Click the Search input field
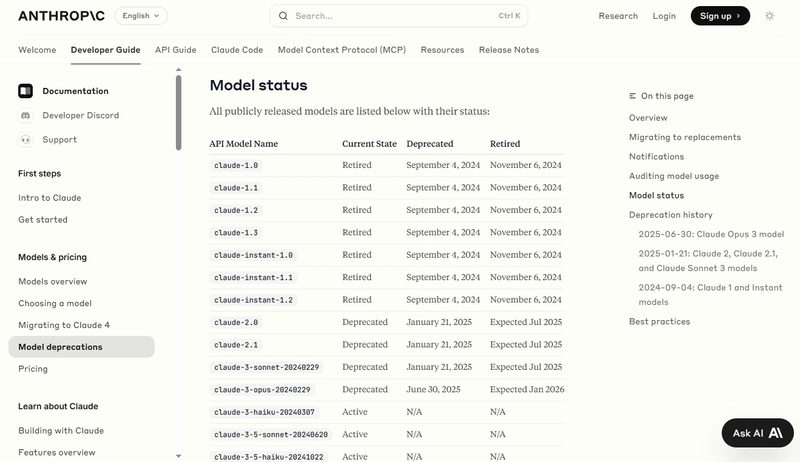The height and width of the screenshot is (462, 800). (398, 16)
